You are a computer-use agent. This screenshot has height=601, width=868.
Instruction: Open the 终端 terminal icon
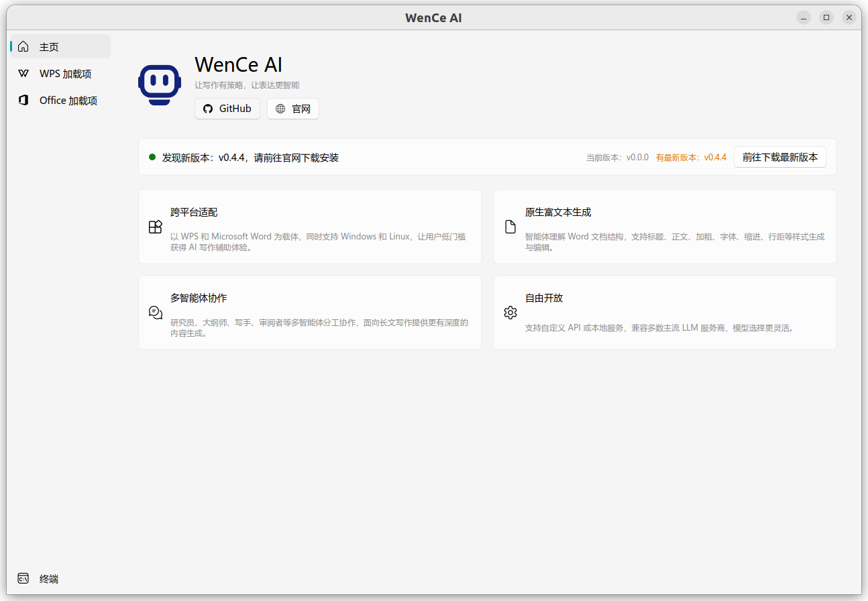pyautogui.click(x=23, y=578)
